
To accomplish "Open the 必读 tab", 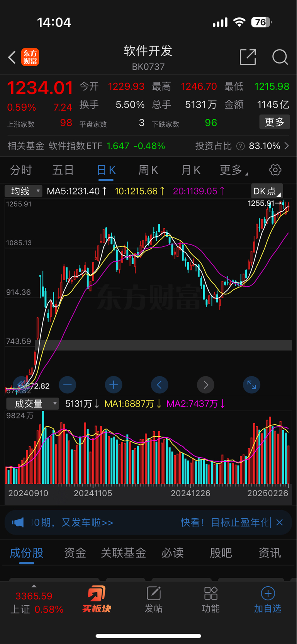I will tap(172, 553).
